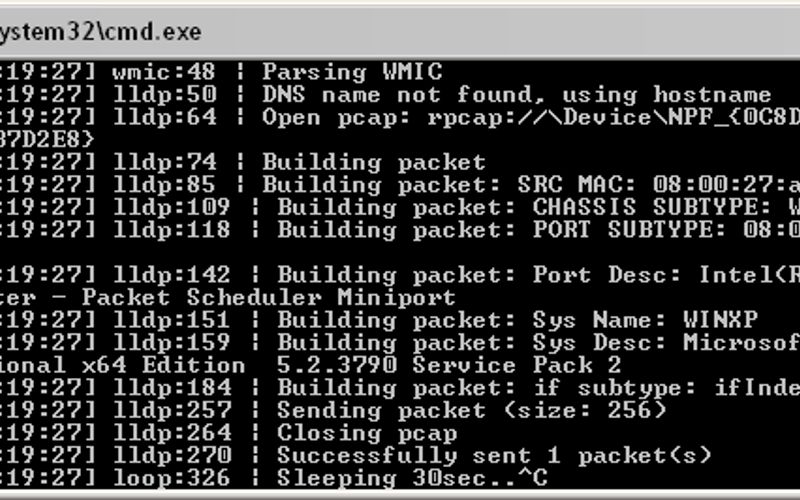Click the 'Parsing WMIC' log line
Image resolution: width=800 pixels, height=500 pixels.
point(352,72)
